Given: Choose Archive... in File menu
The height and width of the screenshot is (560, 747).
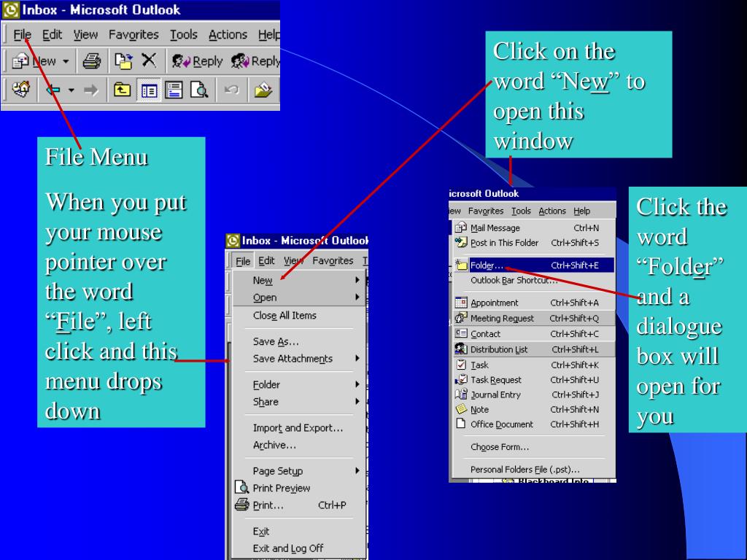Looking at the screenshot, I should 300,445.
